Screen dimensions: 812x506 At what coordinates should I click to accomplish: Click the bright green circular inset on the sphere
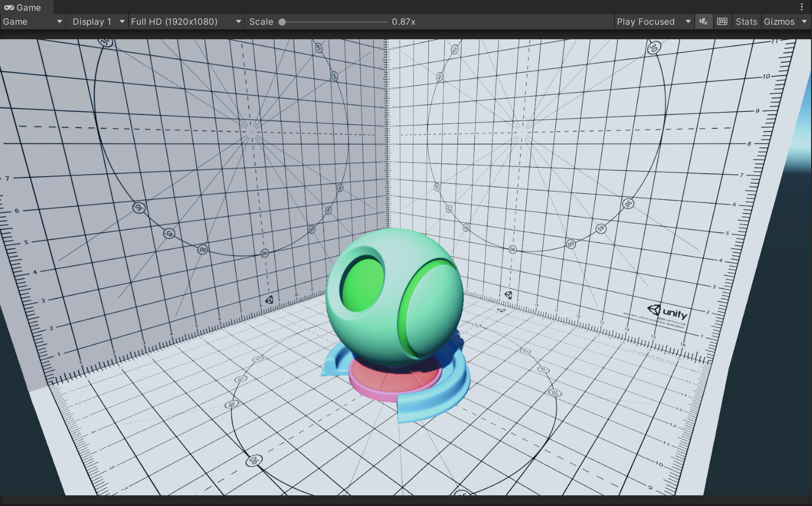point(363,286)
